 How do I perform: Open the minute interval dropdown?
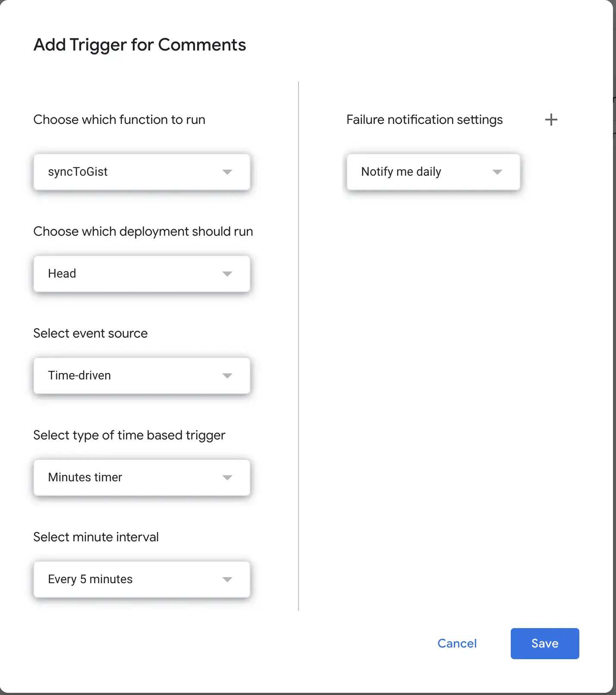pyautogui.click(x=141, y=579)
